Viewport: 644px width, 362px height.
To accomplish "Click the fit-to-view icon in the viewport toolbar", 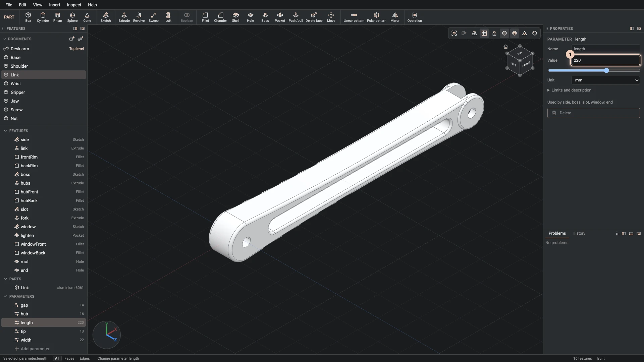I will pos(454,33).
